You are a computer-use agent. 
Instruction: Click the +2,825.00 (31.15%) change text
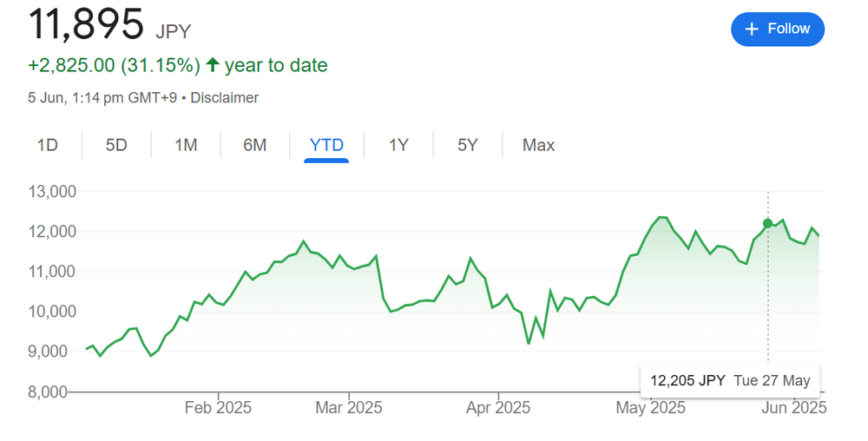coord(115,65)
